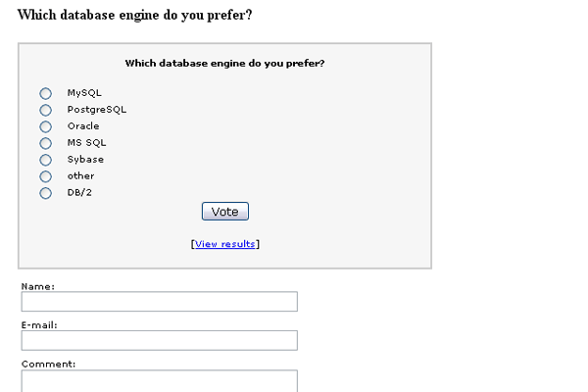Image resolution: width=588 pixels, height=392 pixels.
Task: Select the 'other' radio button
Action: [45, 176]
